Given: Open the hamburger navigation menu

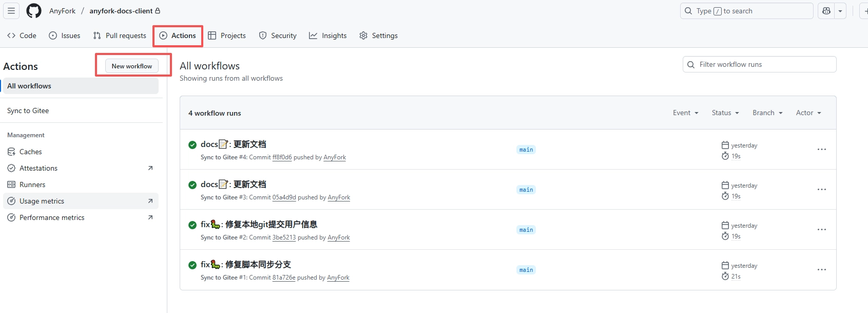Looking at the screenshot, I should tap(11, 11).
